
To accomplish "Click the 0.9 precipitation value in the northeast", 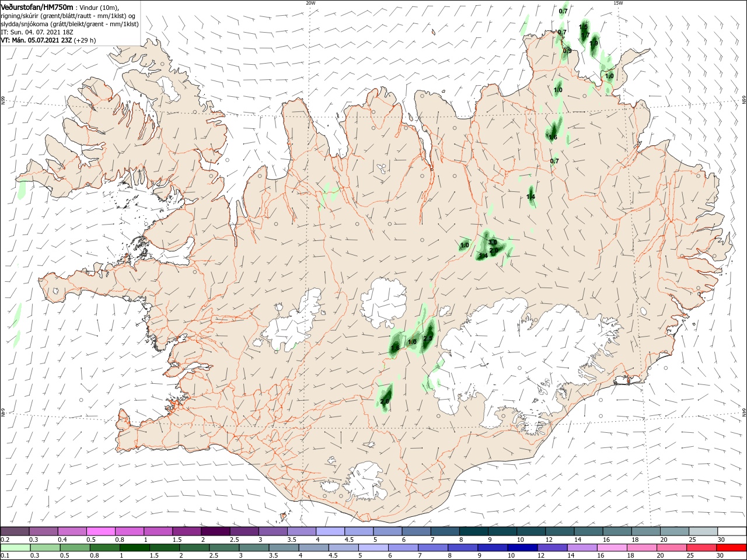I will click(567, 51).
